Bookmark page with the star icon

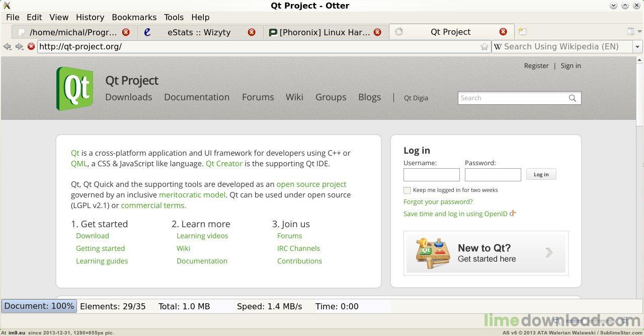point(485,46)
